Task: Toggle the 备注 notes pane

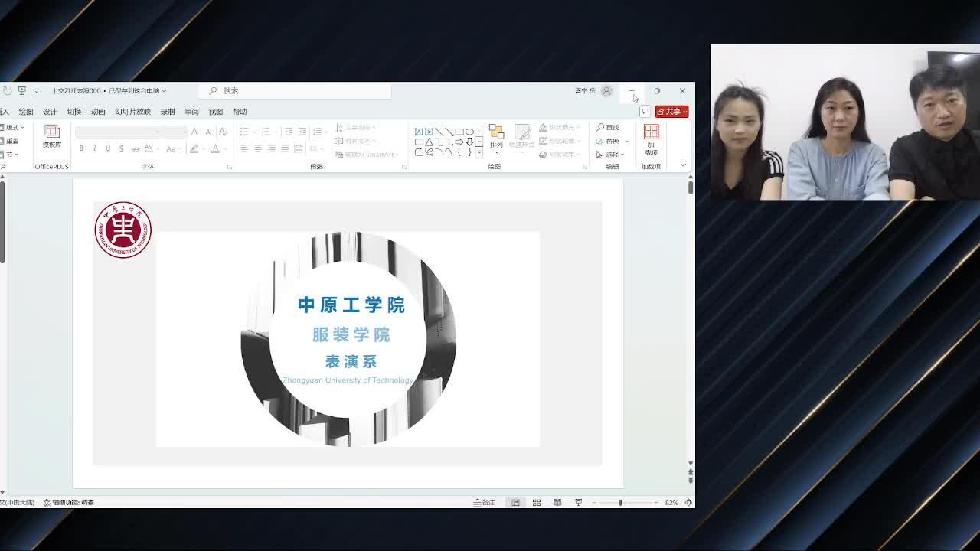Action: [485, 503]
